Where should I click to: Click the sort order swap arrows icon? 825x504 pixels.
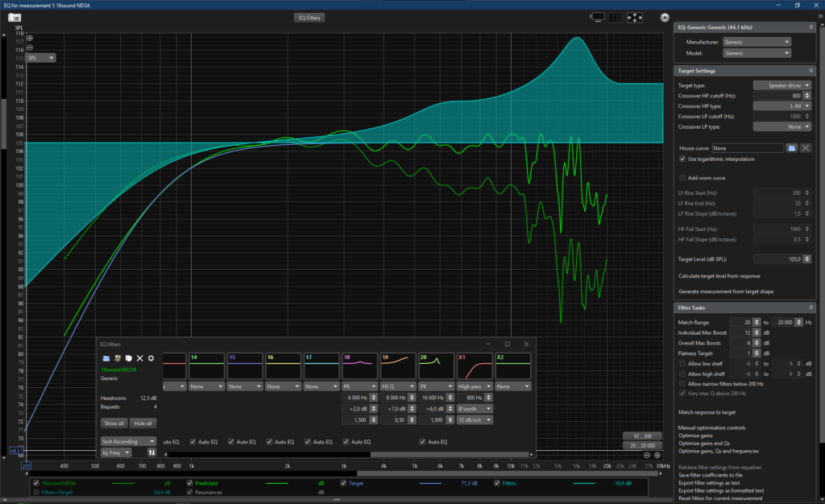click(152, 452)
